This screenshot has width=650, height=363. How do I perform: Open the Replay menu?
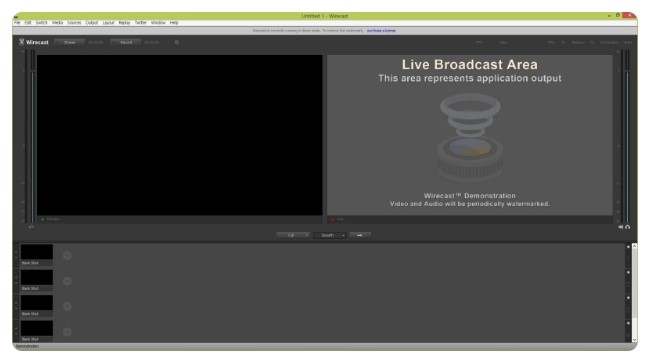(x=124, y=23)
